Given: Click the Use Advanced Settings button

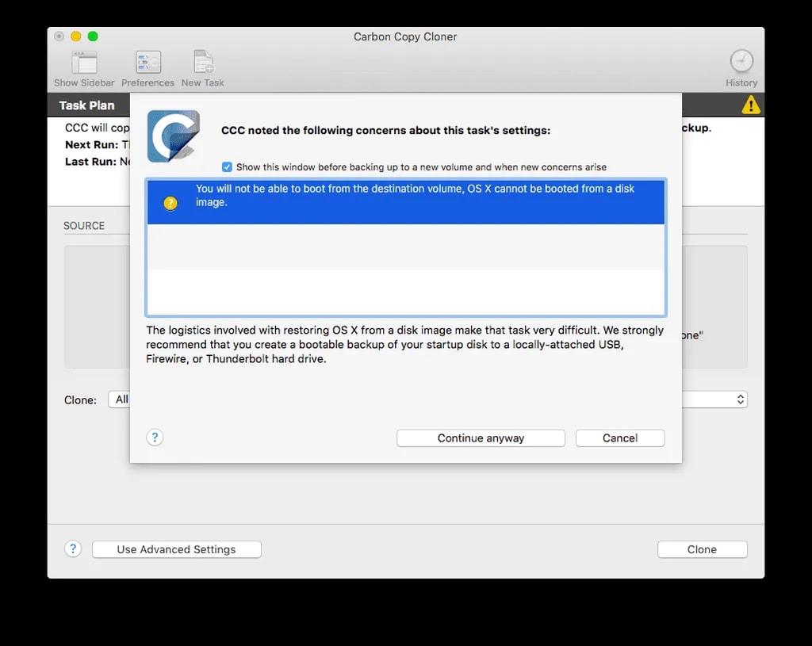Looking at the screenshot, I should pos(176,549).
